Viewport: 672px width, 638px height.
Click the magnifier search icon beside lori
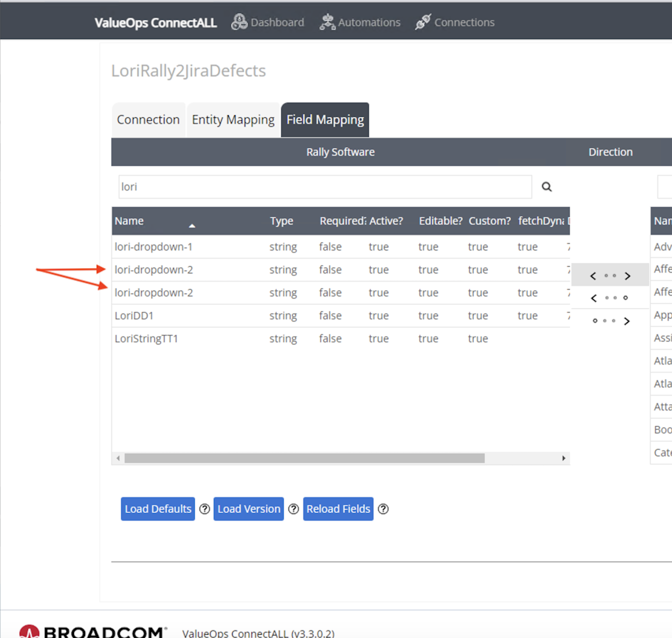547,187
